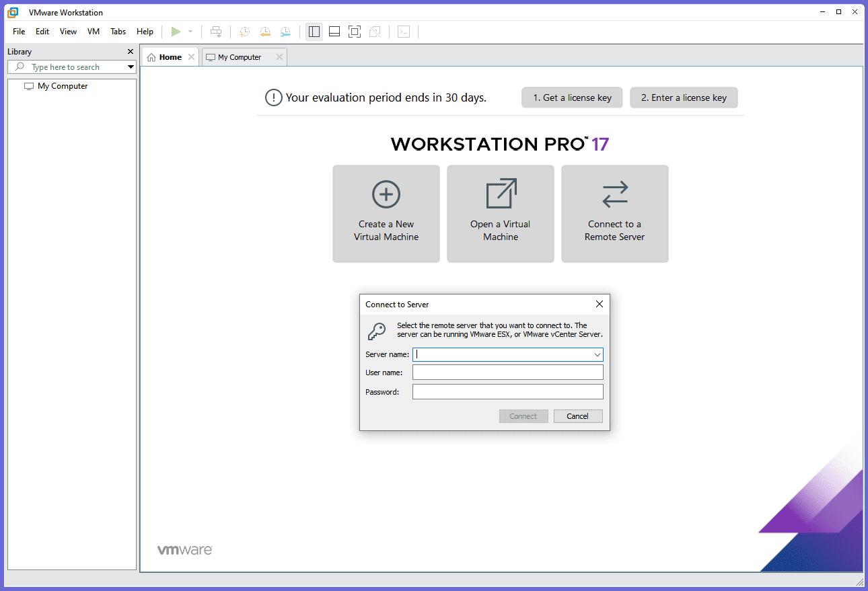Click the evaluation period exclamation icon
This screenshot has height=591, width=868.
pyautogui.click(x=274, y=97)
